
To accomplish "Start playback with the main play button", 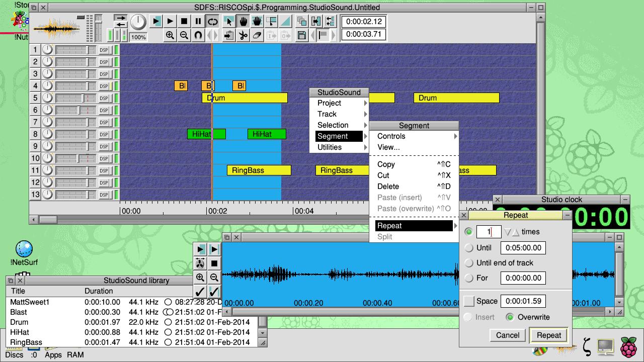I will point(170,21).
